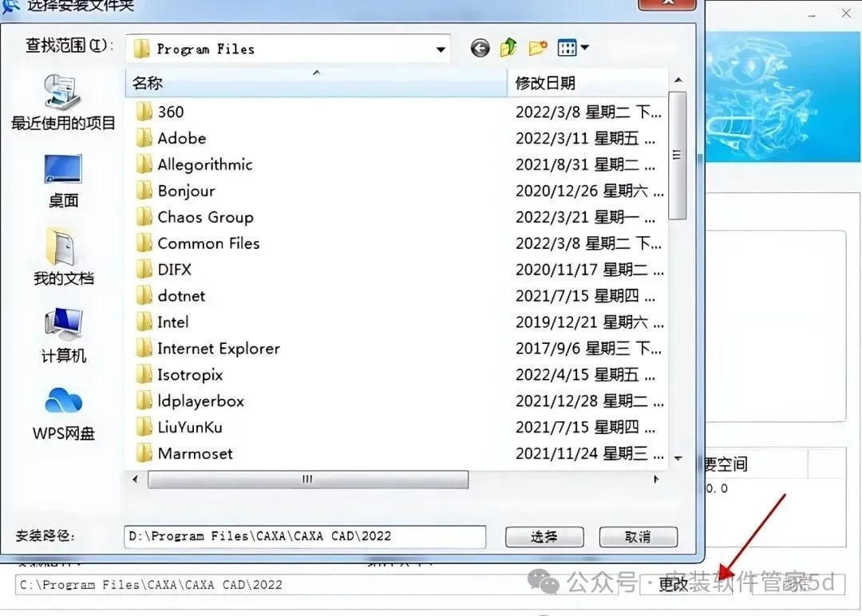
Task: Click the 取消 button
Action: click(x=638, y=537)
